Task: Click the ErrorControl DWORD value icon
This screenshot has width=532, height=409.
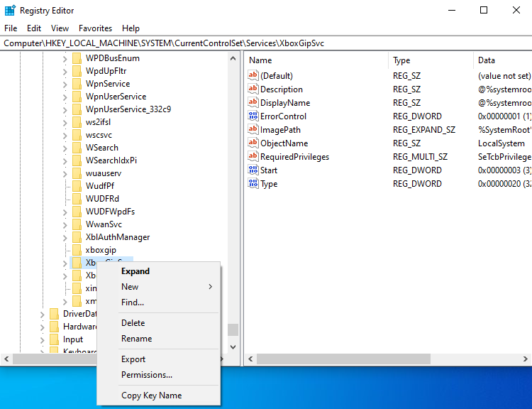Action: [x=253, y=116]
